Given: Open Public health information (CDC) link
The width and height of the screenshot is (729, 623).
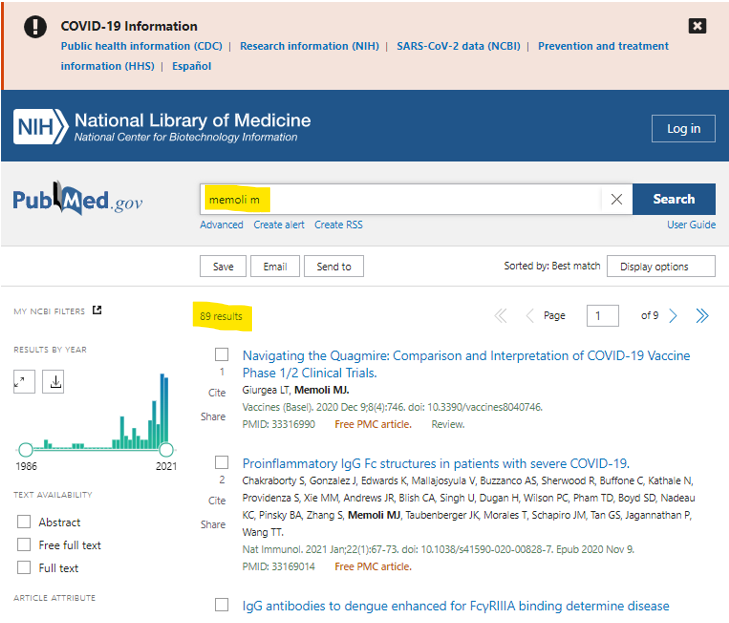Looking at the screenshot, I should click(141, 46).
